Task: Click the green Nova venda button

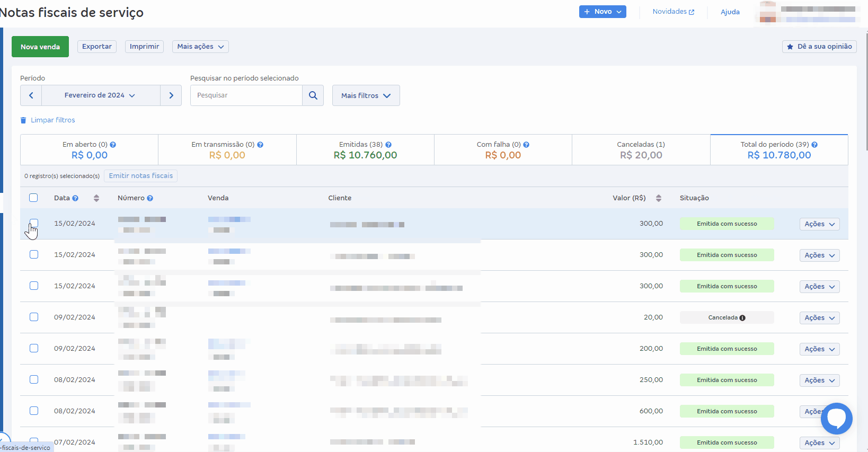Action: (x=40, y=47)
